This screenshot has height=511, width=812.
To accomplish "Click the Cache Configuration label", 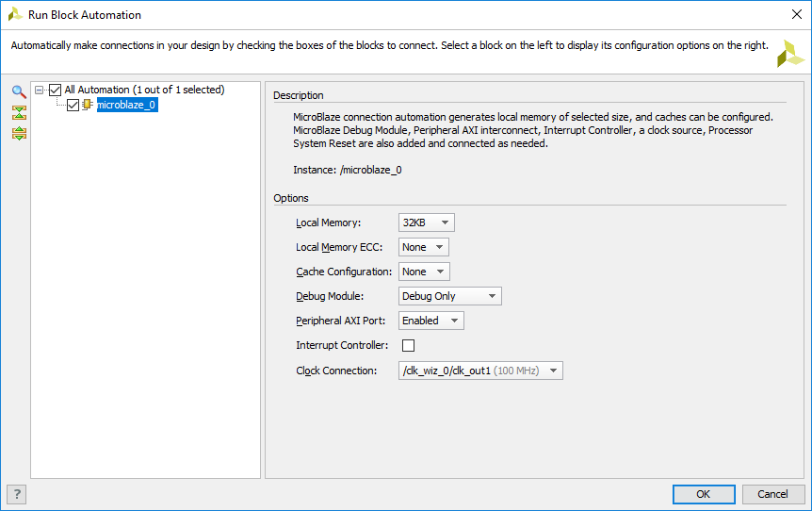I will tap(344, 272).
